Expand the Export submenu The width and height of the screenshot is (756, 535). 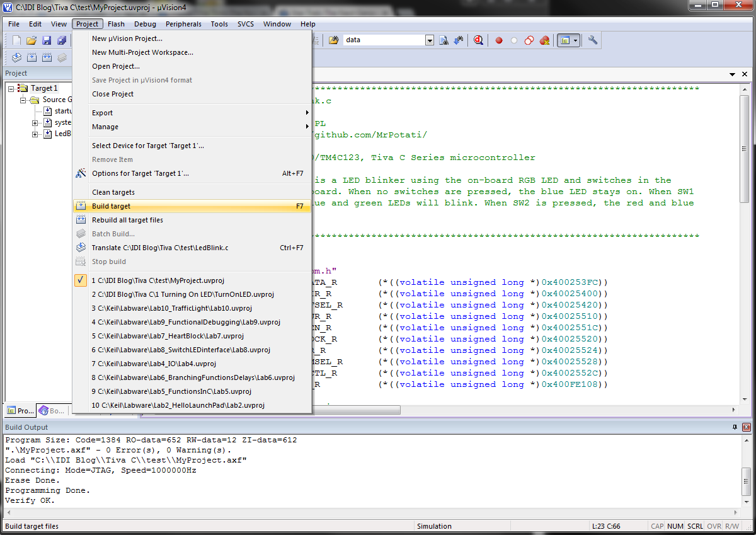pyautogui.click(x=192, y=113)
